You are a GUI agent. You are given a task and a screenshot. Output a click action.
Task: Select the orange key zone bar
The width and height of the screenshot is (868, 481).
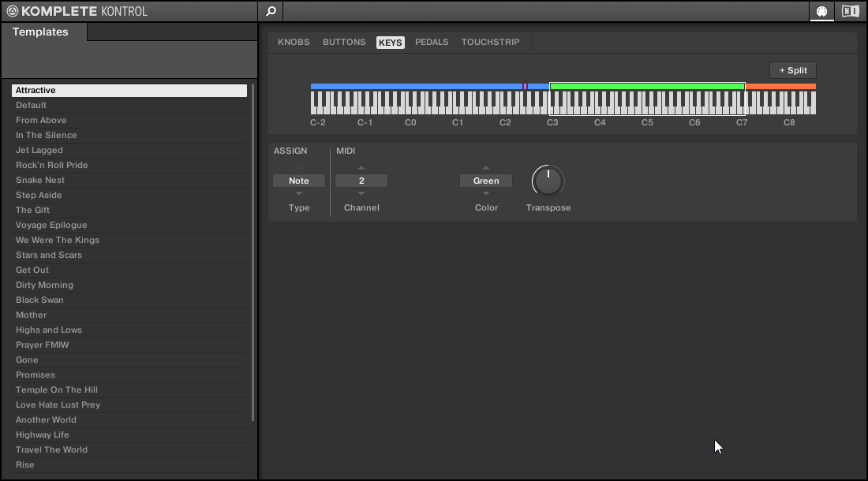780,86
